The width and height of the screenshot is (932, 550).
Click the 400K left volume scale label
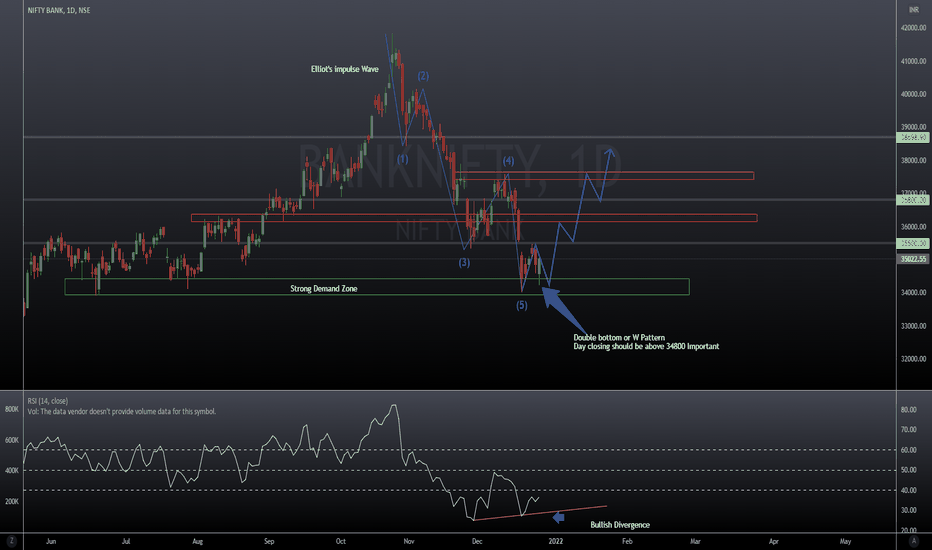coord(12,470)
